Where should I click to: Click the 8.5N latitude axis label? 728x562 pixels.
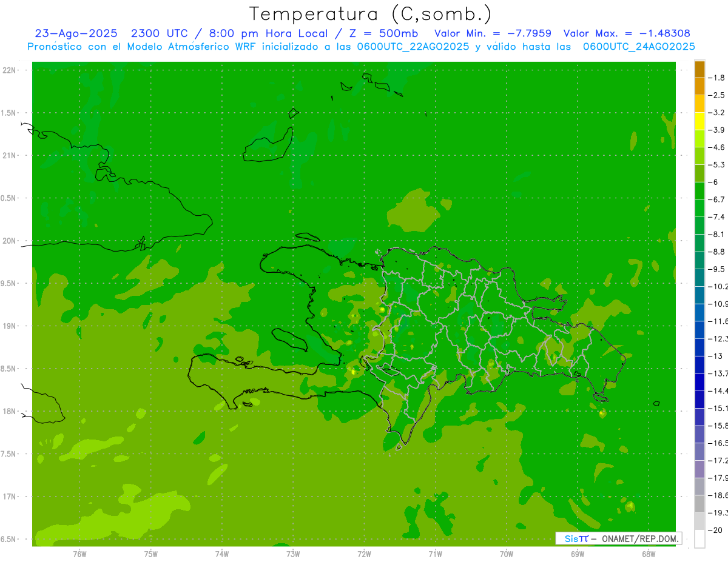8,369
